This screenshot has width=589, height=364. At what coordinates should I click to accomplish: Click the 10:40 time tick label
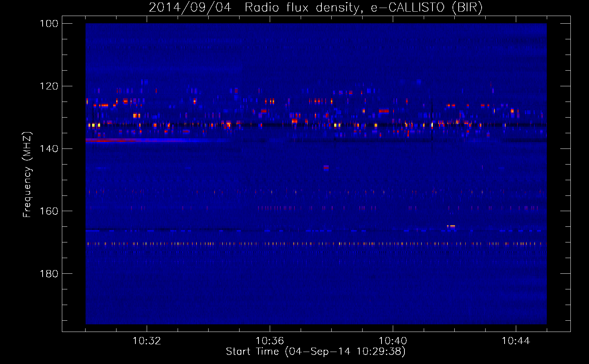tap(393, 341)
